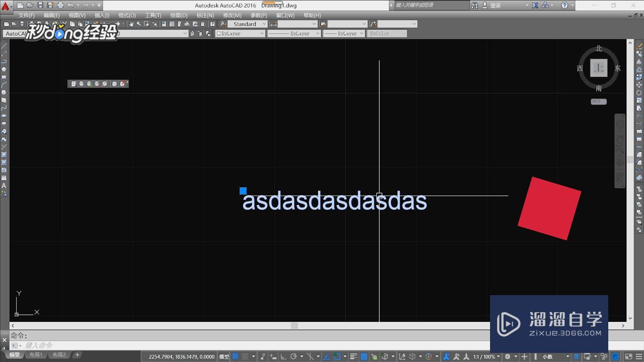The height and width of the screenshot is (362, 644).
Task: Click the Plot printer icon in quick access
Action: click(x=60, y=5)
